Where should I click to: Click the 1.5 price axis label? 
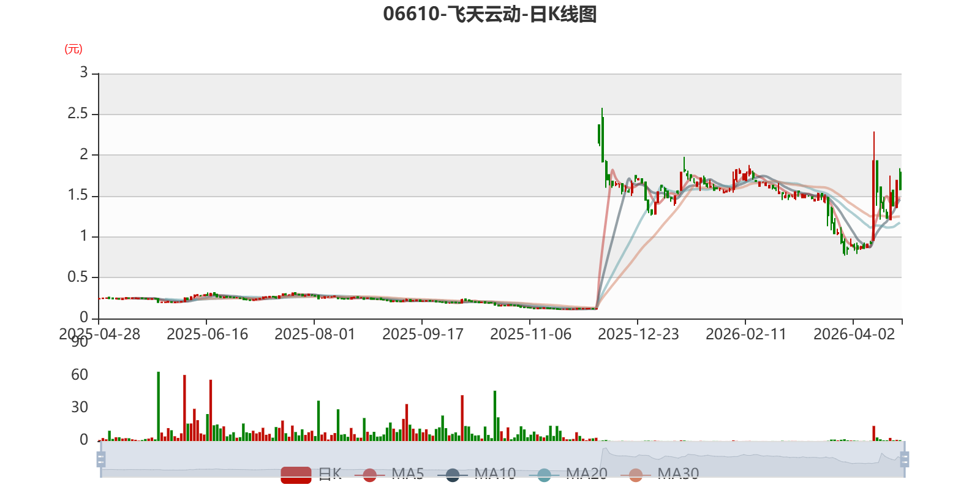pos(78,195)
